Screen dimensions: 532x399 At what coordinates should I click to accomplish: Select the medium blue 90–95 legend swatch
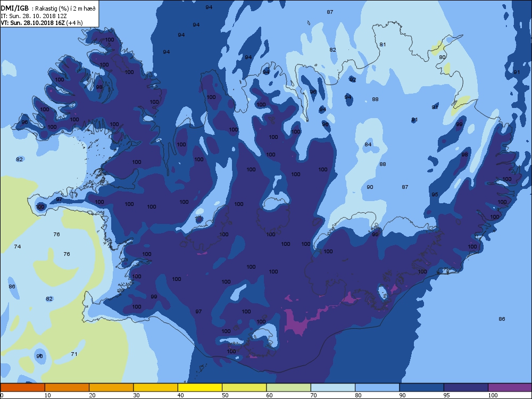tap(422, 387)
